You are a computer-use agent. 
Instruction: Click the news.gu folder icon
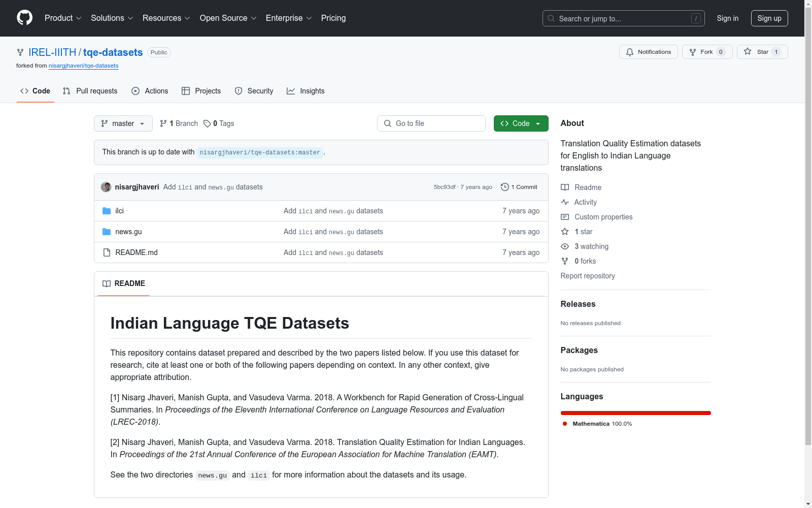[107, 232]
